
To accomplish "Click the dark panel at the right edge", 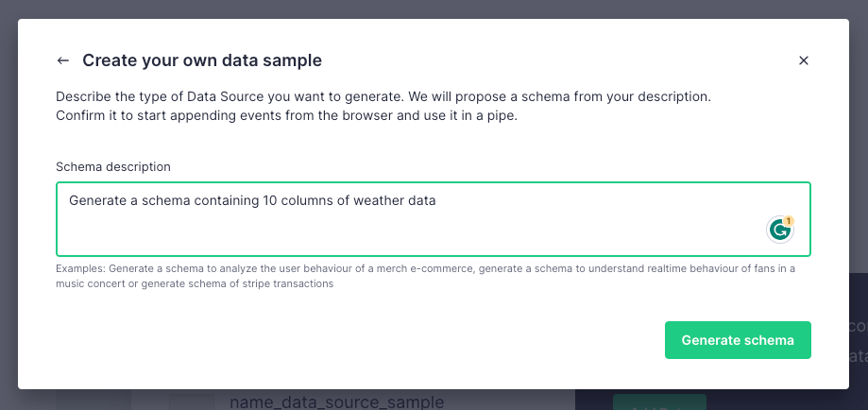I will [x=859, y=340].
